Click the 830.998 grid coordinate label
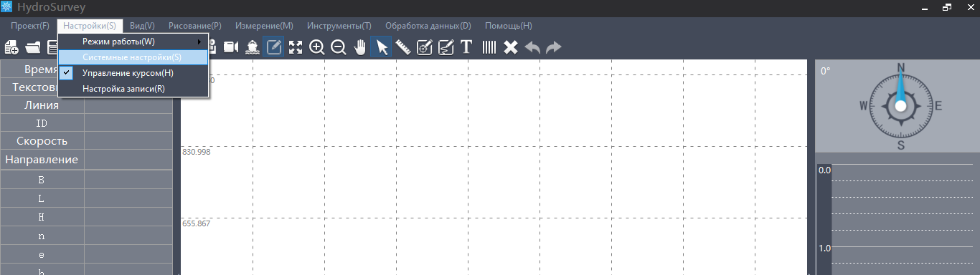The height and width of the screenshot is (275, 980). coord(197,153)
